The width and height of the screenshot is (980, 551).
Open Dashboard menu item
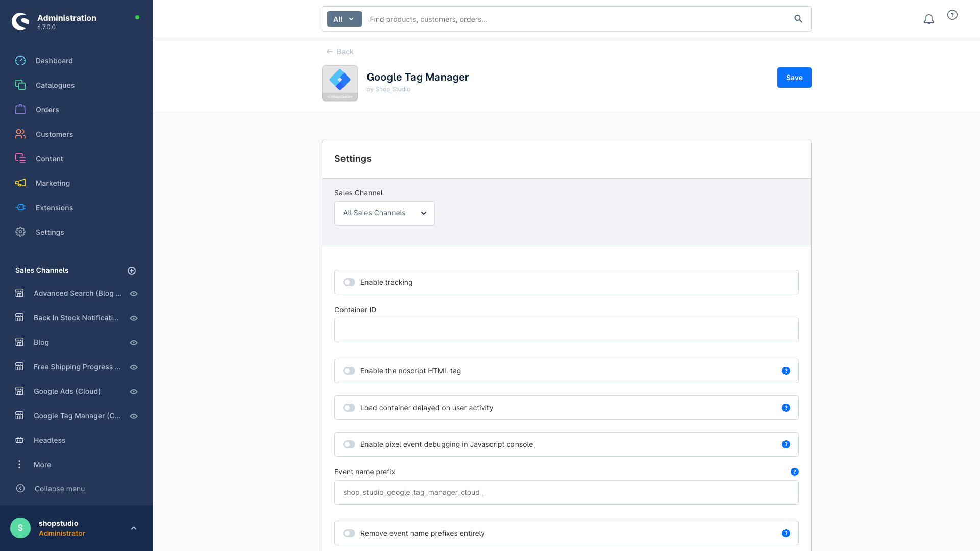pos(54,61)
